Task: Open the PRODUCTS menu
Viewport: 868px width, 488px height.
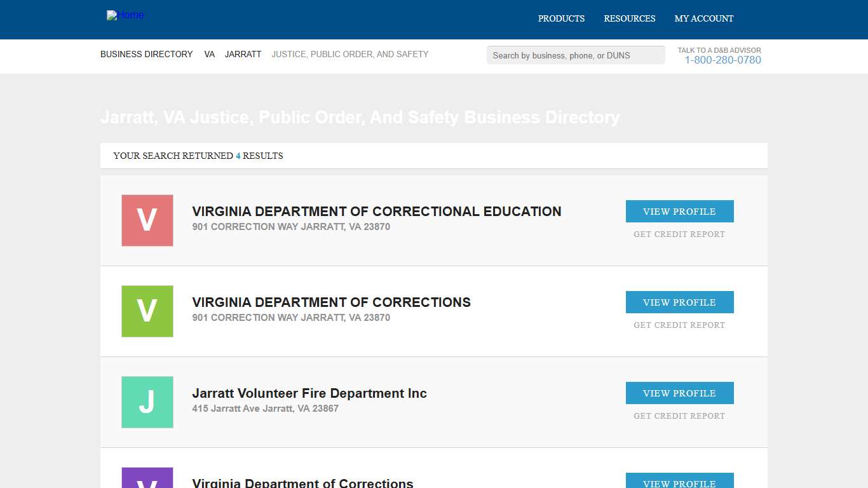Action: click(561, 18)
